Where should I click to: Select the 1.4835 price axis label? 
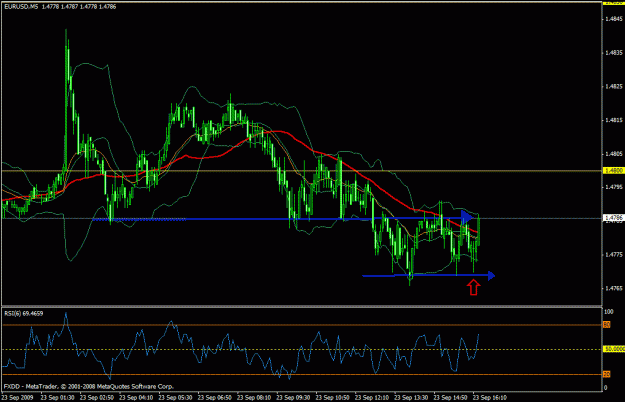coord(613,53)
